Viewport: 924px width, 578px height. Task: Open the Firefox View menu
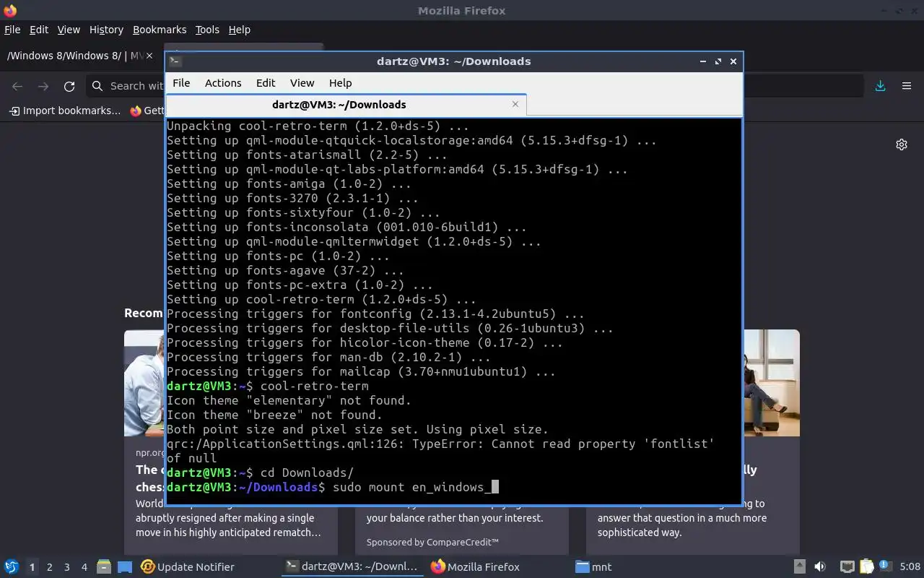tap(69, 30)
